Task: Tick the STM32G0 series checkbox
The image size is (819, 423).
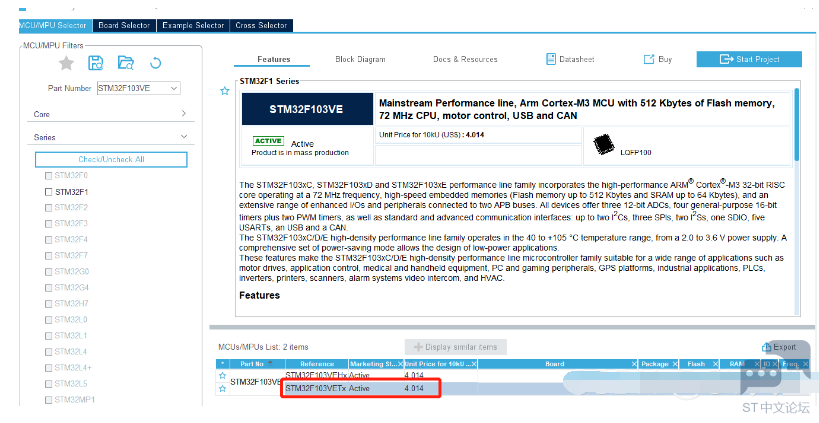Action: click(x=49, y=272)
